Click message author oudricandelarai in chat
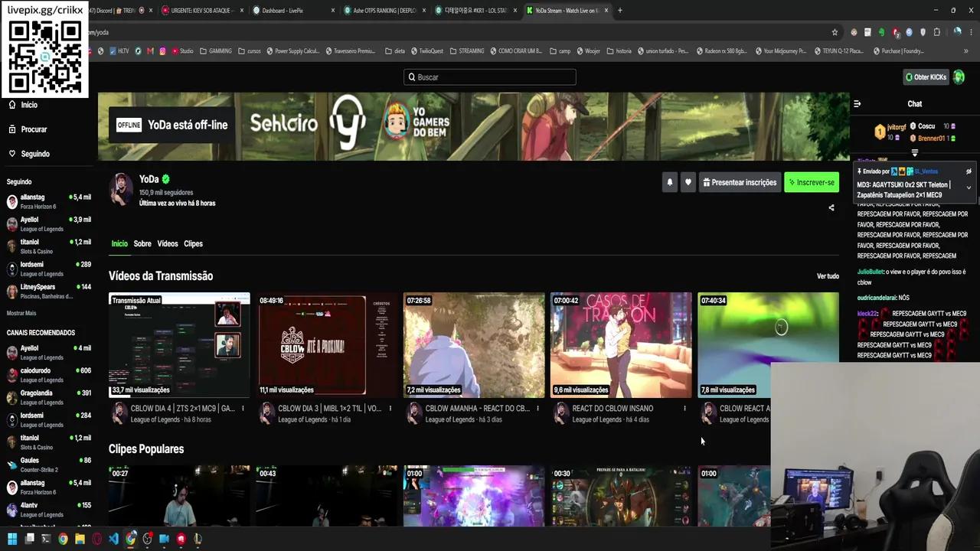This screenshot has height=551, width=980. coord(877,297)
